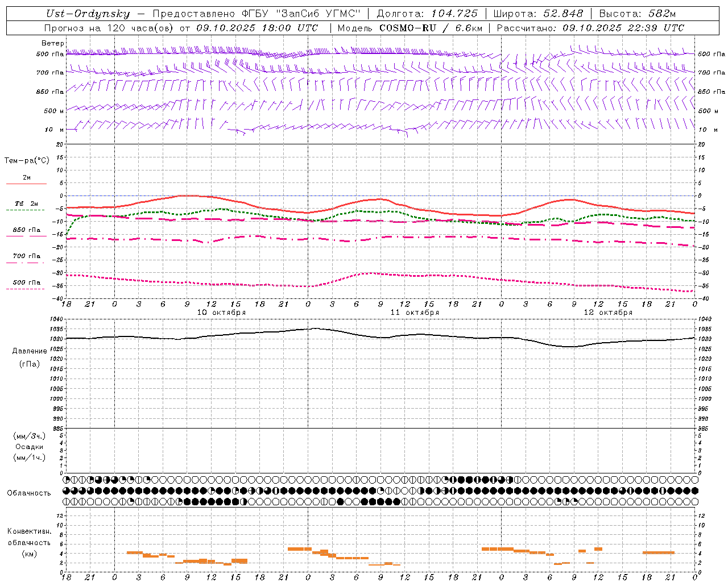Click the 'Осадки' precipitation label

29,447
